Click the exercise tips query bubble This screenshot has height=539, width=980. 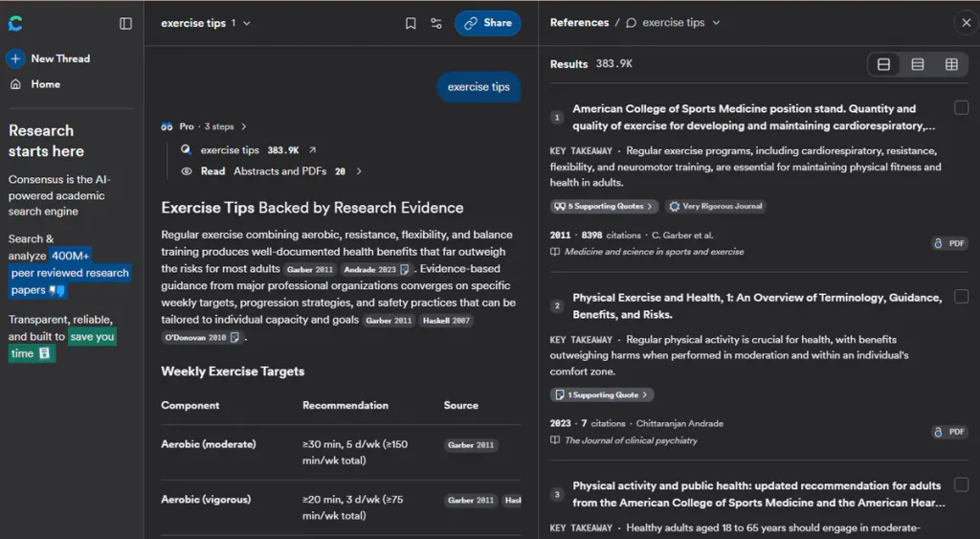coord(479,87)
